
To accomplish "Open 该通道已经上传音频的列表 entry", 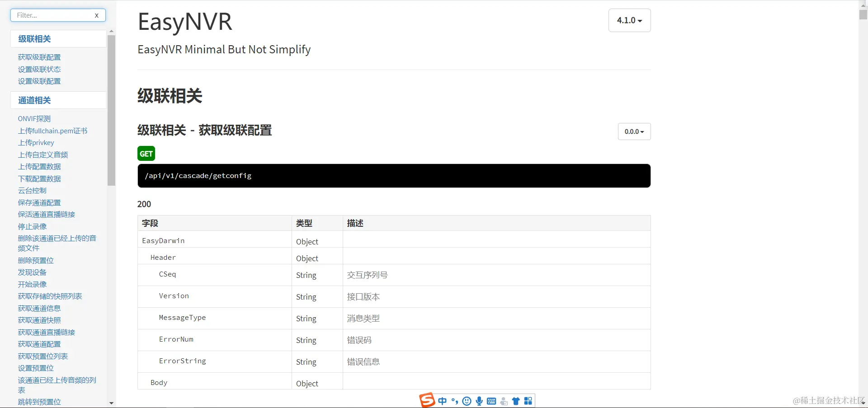I will (57, 385).
